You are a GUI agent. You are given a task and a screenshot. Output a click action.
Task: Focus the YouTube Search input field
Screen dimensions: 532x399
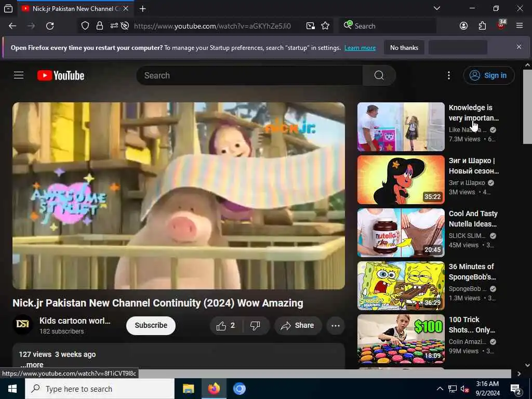[x=249, y=75]
